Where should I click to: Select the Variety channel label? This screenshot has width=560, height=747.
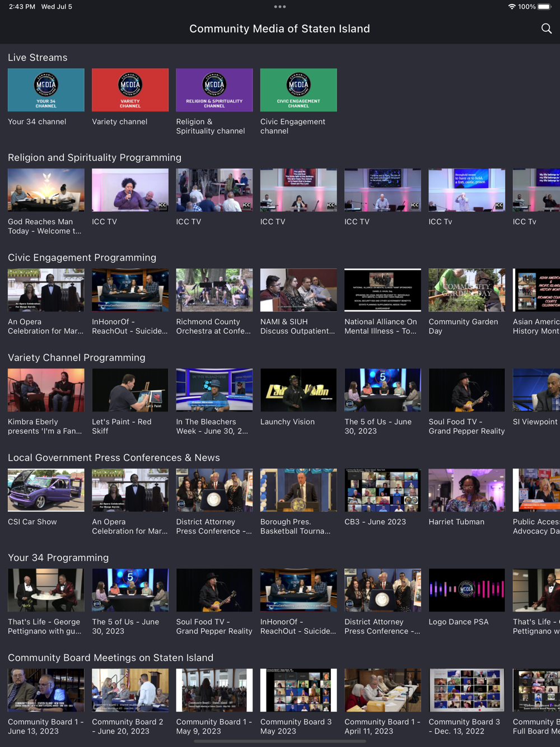click(120, 122)
